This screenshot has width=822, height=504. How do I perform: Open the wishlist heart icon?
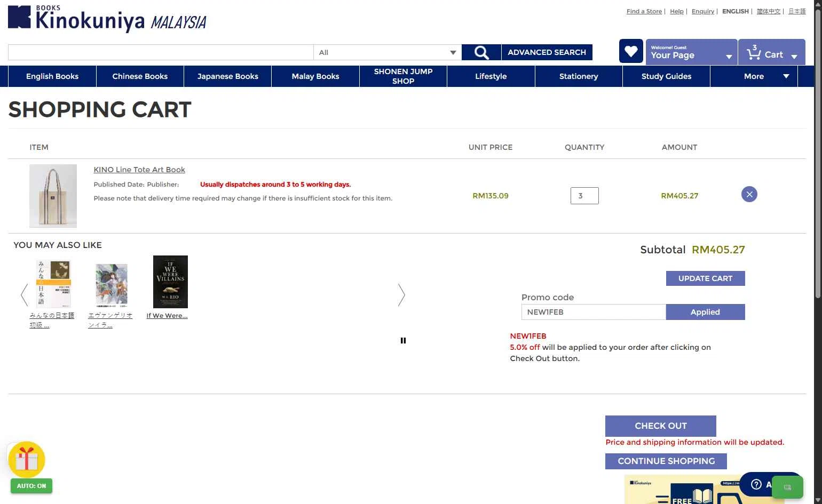(631, 51)
